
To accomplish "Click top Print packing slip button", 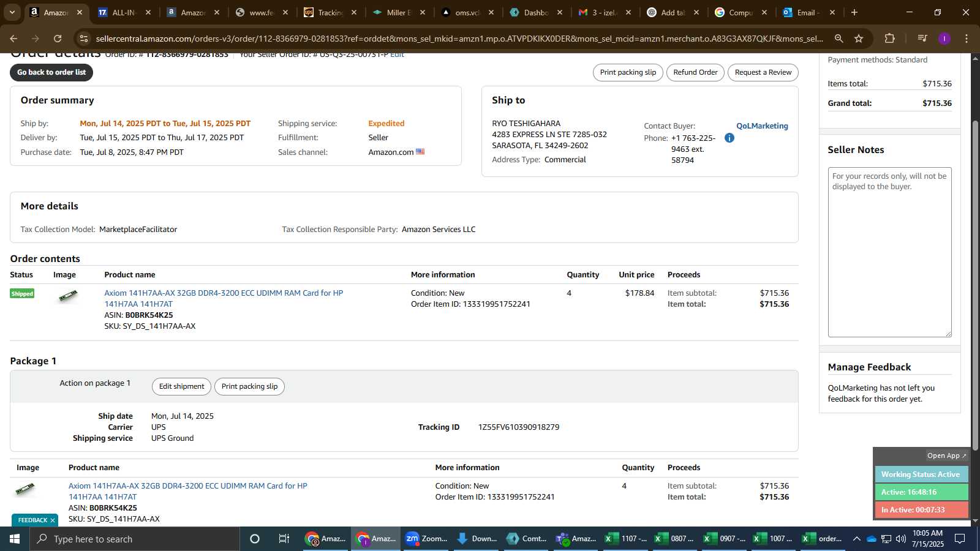I will click(628, 72).
